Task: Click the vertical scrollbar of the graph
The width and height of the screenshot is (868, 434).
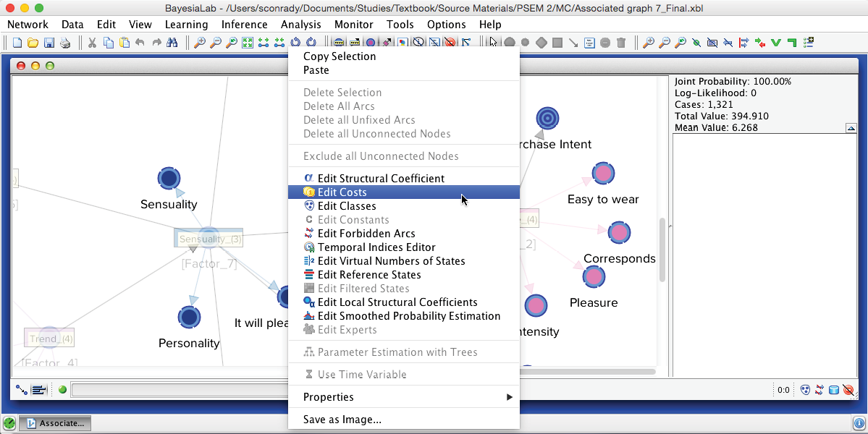Action: (x=662, y=250)
